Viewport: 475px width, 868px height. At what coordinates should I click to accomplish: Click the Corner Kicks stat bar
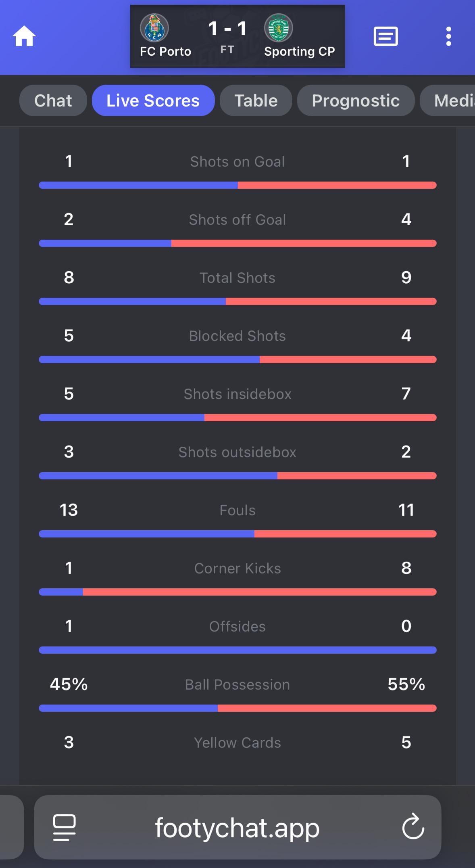(x=237, y=592)
